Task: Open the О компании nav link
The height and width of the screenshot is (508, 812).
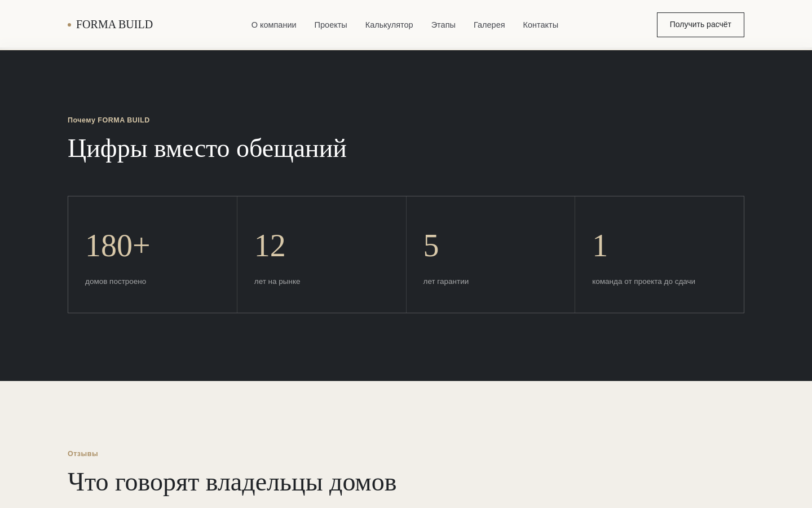Action: click(273, 25)
